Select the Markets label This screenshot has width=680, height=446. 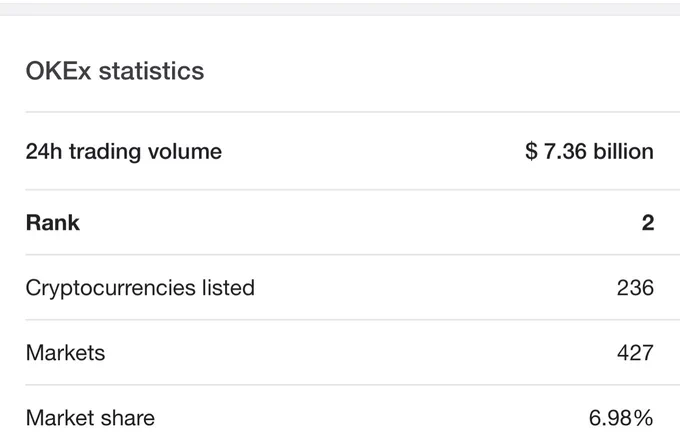click(65, 353)
